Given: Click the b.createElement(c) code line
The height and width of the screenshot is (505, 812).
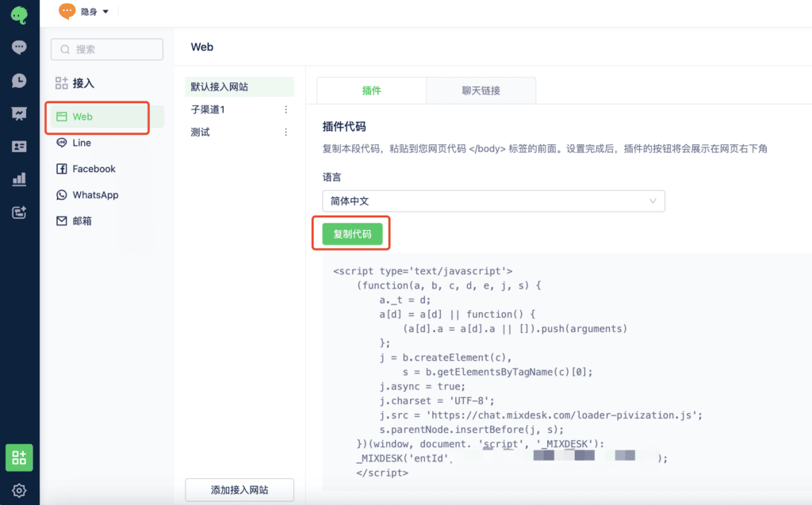Looking at the screenshot, I should tap(446, 358).
